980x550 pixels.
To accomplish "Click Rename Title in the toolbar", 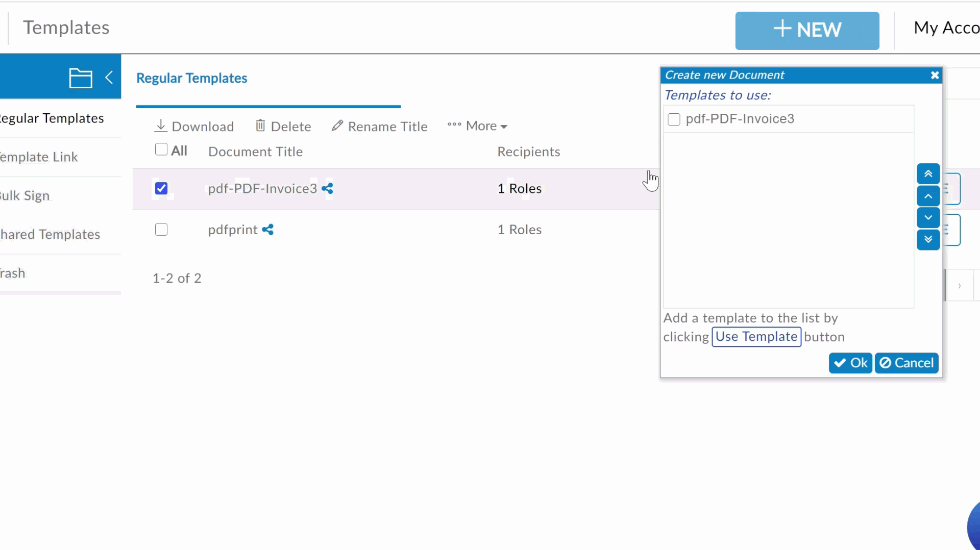I will [x=379, y=127].
